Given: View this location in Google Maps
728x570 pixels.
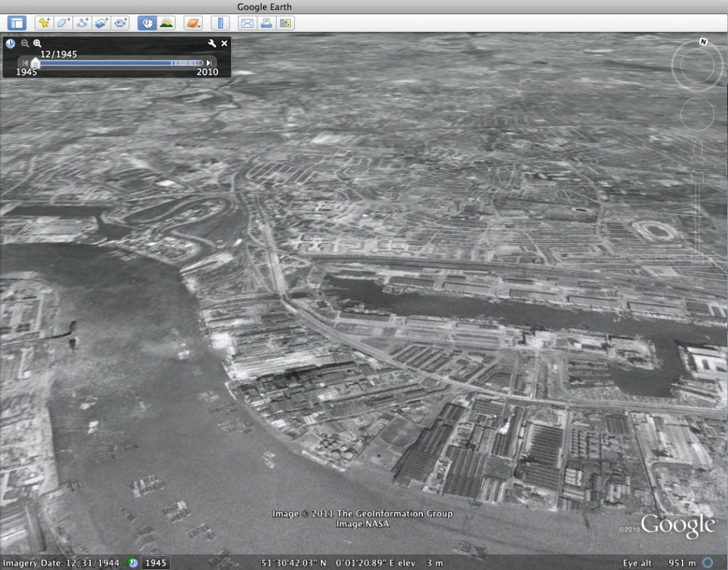Looking at the screenshot, I should 285,23.
